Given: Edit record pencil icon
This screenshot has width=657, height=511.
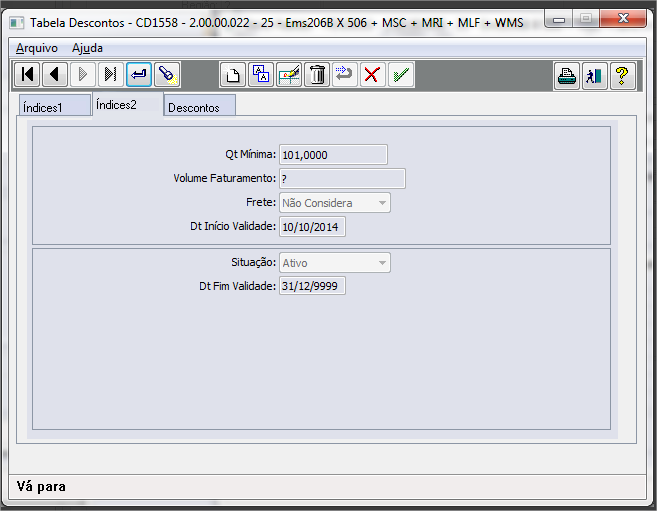Looking at the screenshot, I should click(289, 75).
